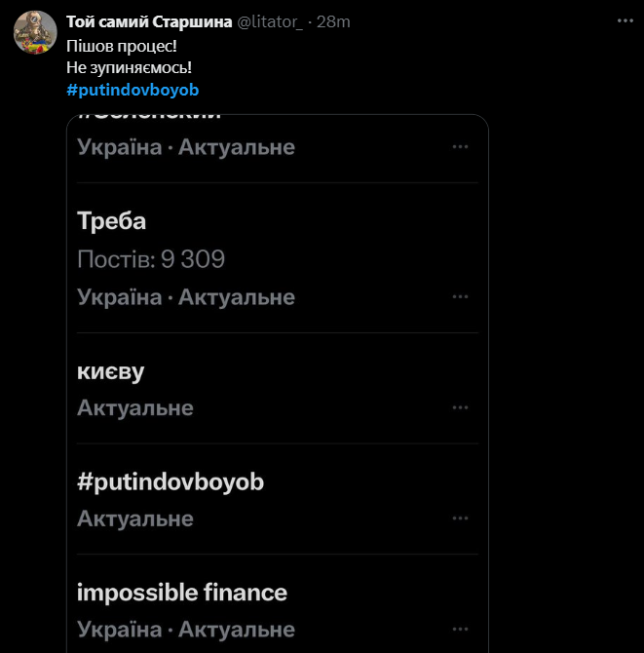Open the 28m tweet timestamp

[x=334, y=21]
